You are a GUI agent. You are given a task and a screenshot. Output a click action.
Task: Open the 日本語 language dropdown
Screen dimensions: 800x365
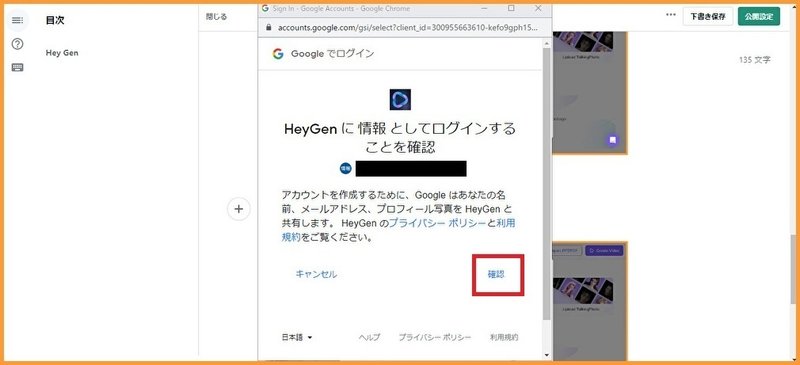[x=297, y=337]
